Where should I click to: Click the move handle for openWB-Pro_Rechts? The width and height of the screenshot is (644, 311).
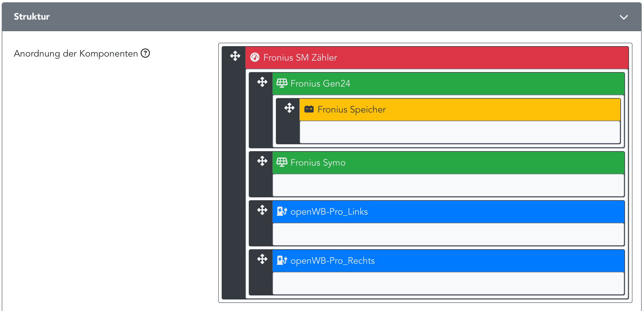pyautogui.click(x=262, y=259)
